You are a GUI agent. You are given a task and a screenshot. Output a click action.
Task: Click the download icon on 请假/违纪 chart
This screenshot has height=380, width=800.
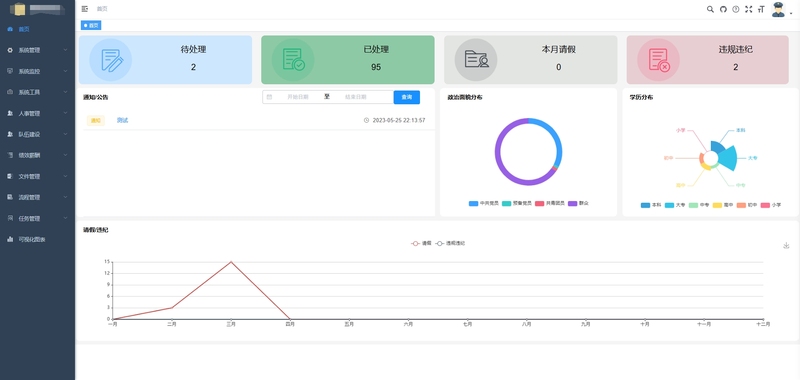click(x=786, y=245)
